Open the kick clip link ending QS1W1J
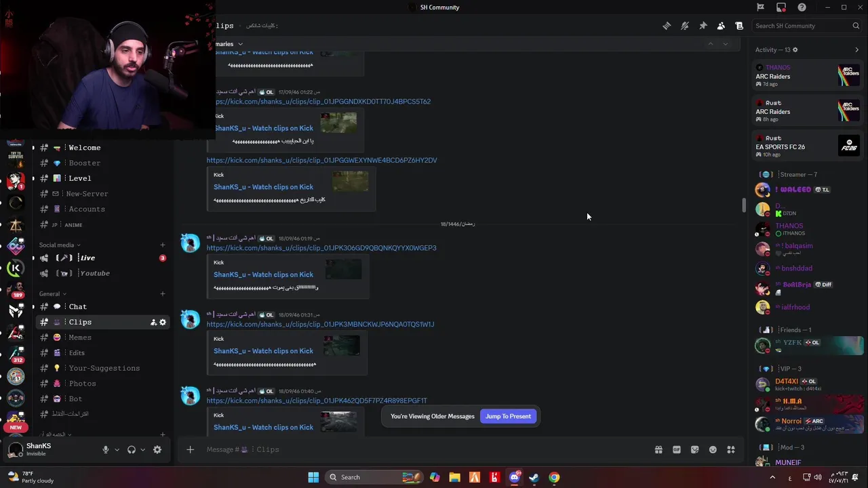868x488 pixels. point(320,325)
